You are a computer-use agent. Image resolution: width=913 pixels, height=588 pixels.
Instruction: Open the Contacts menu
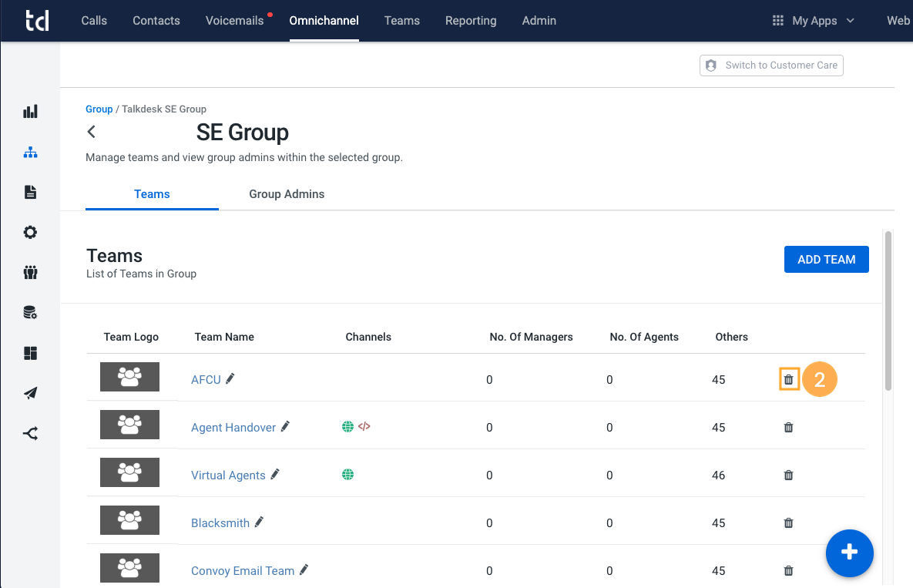[x=156, y=20]
